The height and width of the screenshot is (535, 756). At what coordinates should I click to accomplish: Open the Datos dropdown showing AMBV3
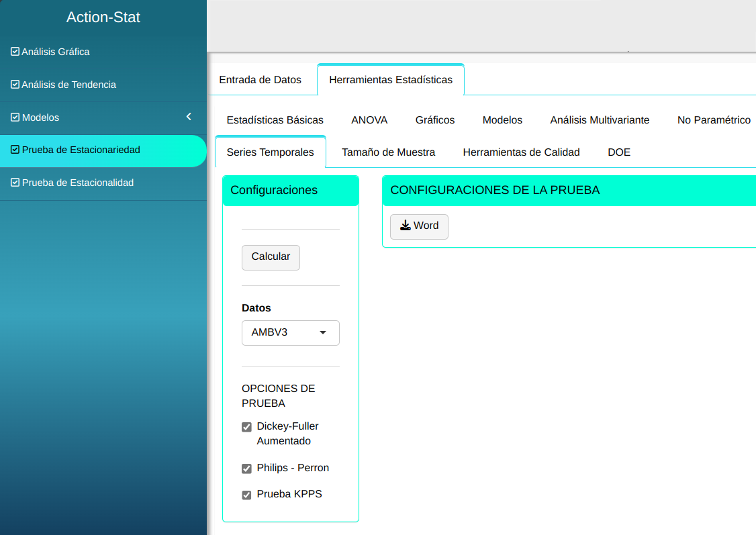tap(290, 332)
